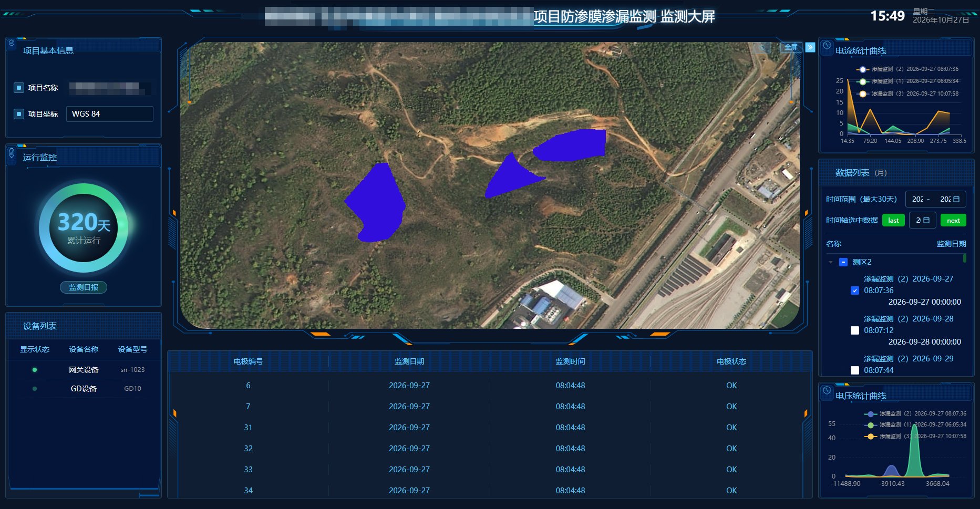
Task: Click the calendar icon in single date field
Action: (926, 221)
